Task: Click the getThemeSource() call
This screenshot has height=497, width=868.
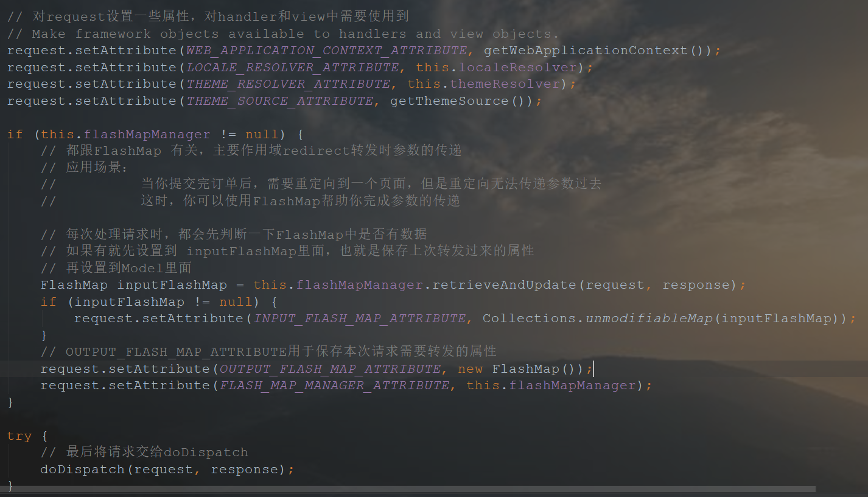Action: click(461, 101)
